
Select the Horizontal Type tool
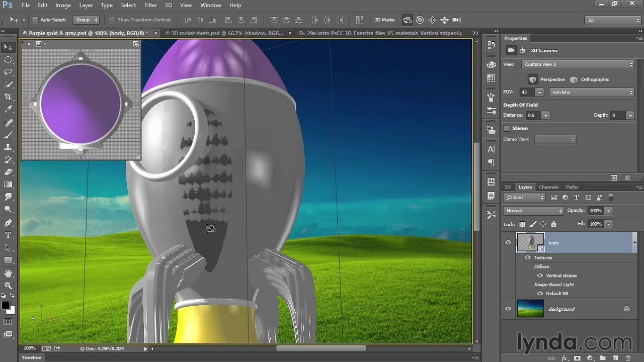tap(8, 235)
